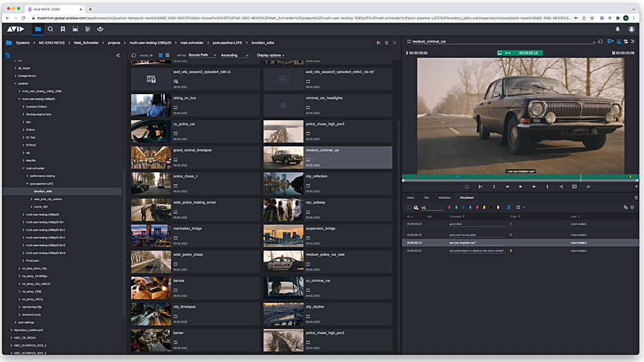
Task: Open the Source Path sort dropdown
Action: point(202,55)
